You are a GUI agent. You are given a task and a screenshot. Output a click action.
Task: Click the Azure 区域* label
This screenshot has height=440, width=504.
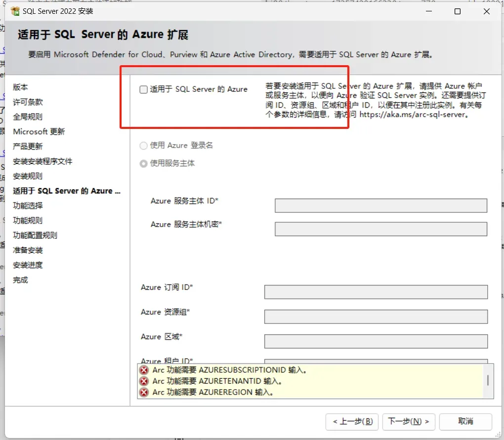162,337
